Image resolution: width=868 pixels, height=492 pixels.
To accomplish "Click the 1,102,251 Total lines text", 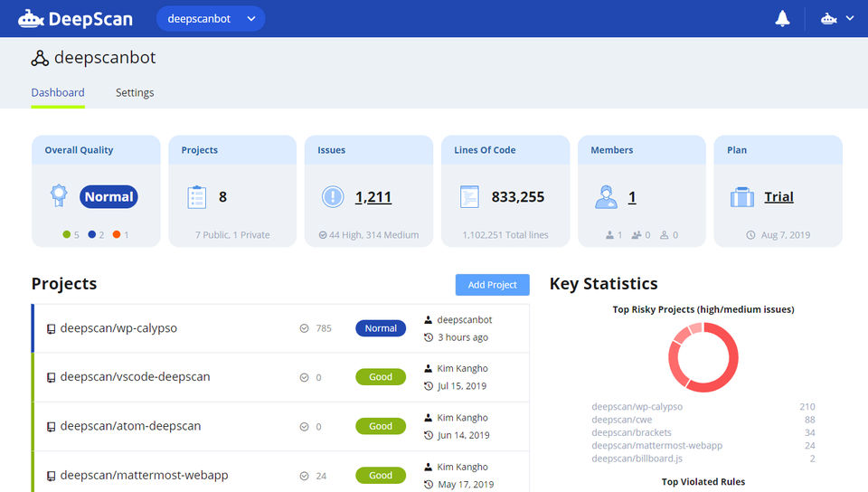I will (x=505, y=234).
